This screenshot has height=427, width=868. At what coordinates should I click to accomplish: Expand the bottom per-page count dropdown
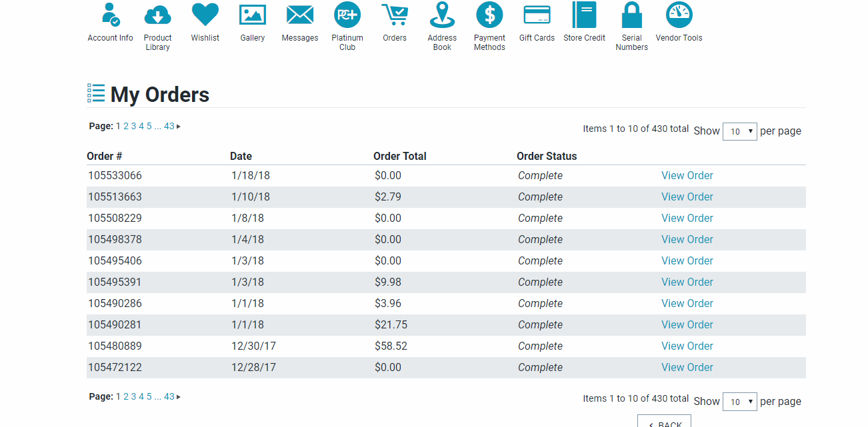point(740,402)
